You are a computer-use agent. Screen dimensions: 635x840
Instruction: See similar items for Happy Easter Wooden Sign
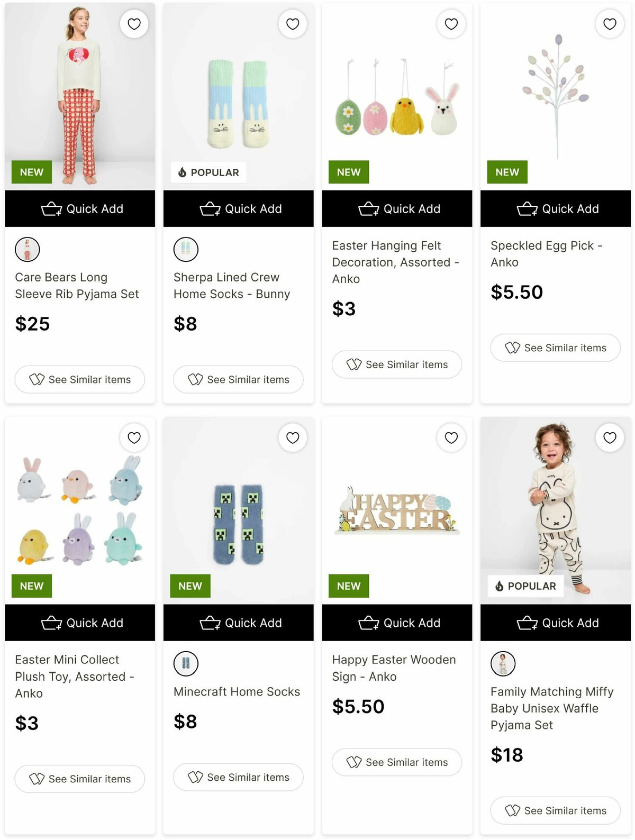coord(397,762)
